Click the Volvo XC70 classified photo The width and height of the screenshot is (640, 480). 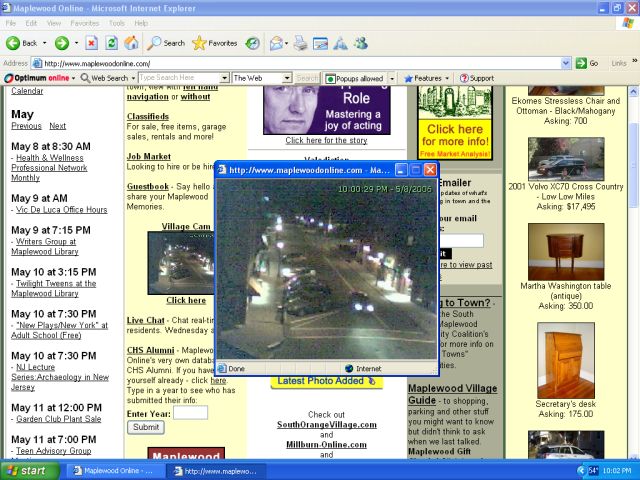point(566,159)
